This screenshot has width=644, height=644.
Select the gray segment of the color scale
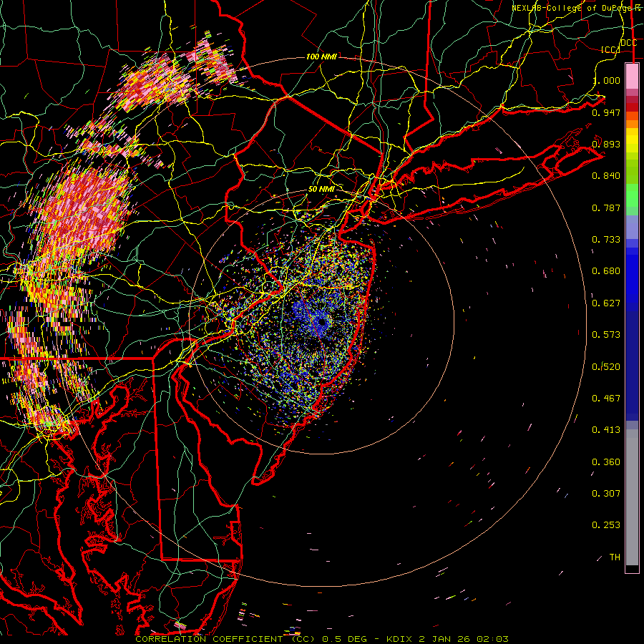(632, 497)
